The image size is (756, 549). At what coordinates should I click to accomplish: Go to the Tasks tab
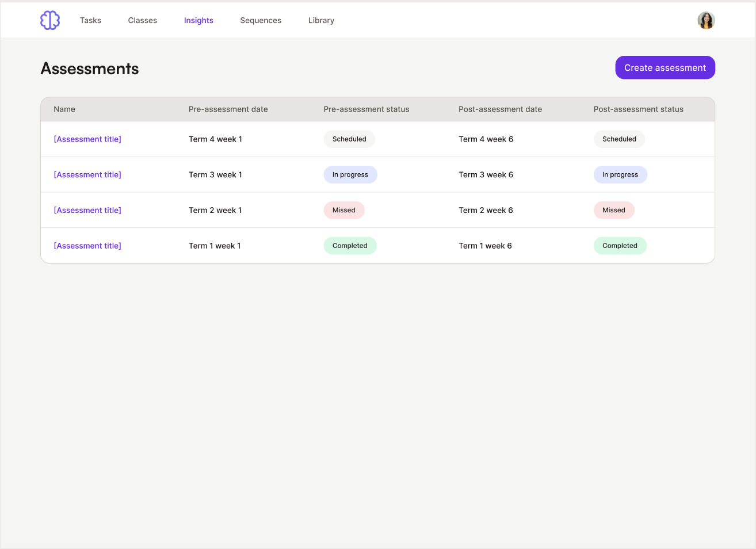(x=90, y=20)
